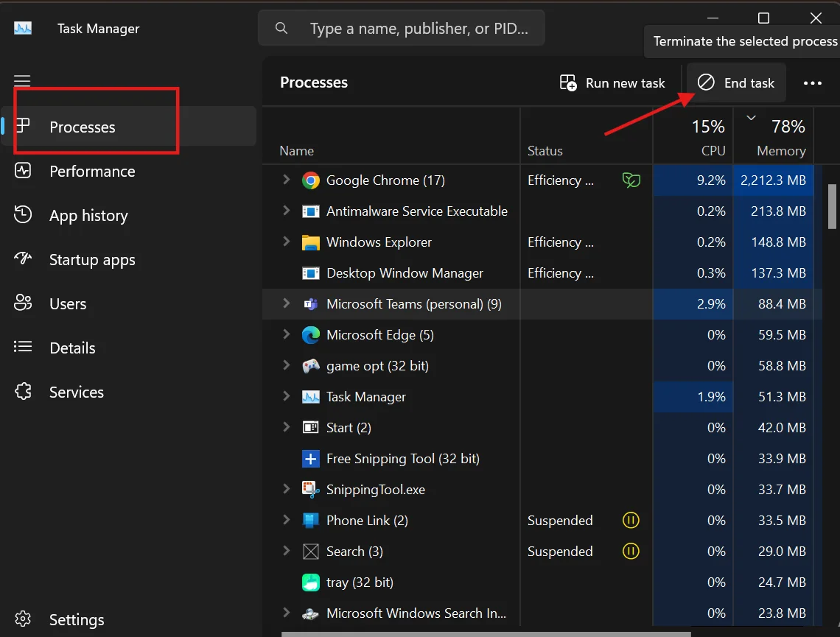Open the Startup apps page
Screen dimensions: 840x637
pyautogui.click(x=129, y=260)
